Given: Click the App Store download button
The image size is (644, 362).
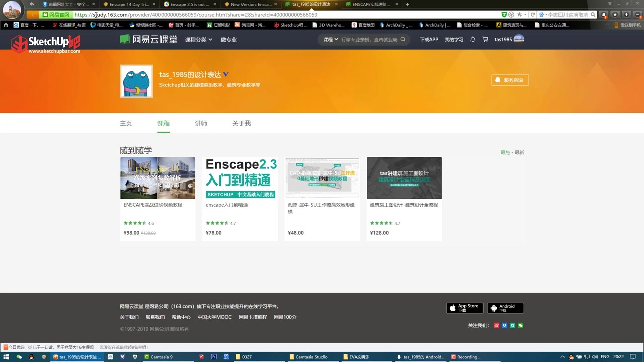Looking at the screenshot, I should coord(465,308).
